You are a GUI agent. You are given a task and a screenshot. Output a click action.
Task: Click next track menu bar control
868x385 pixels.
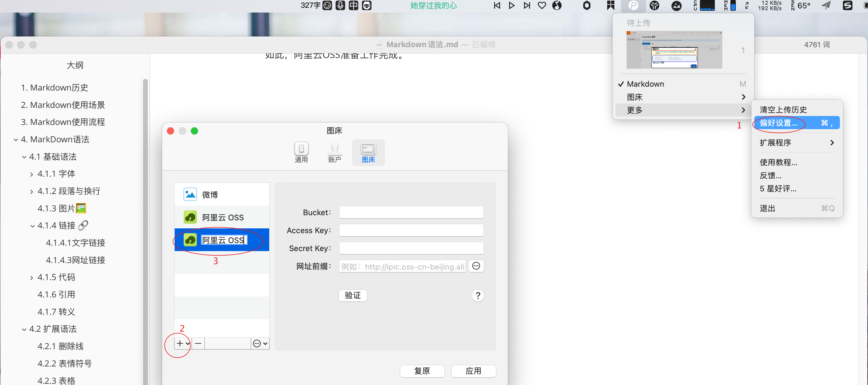tap(527, 6)
